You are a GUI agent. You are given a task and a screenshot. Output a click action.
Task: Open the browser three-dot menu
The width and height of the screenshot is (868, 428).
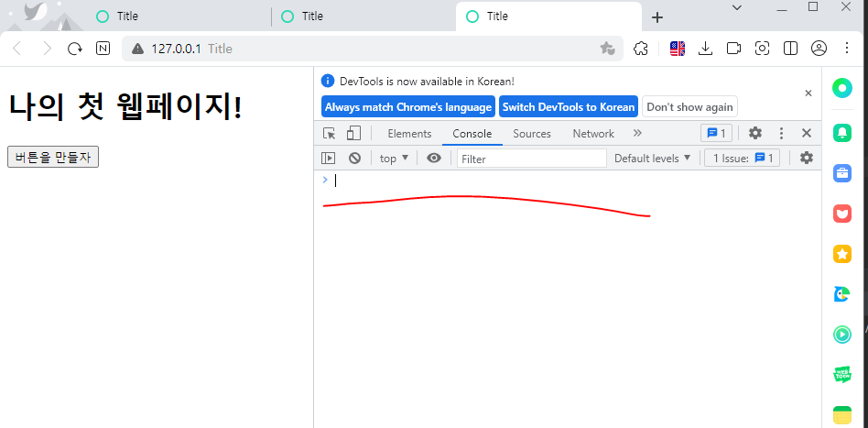pyautogui.click(x=847, y=49)
